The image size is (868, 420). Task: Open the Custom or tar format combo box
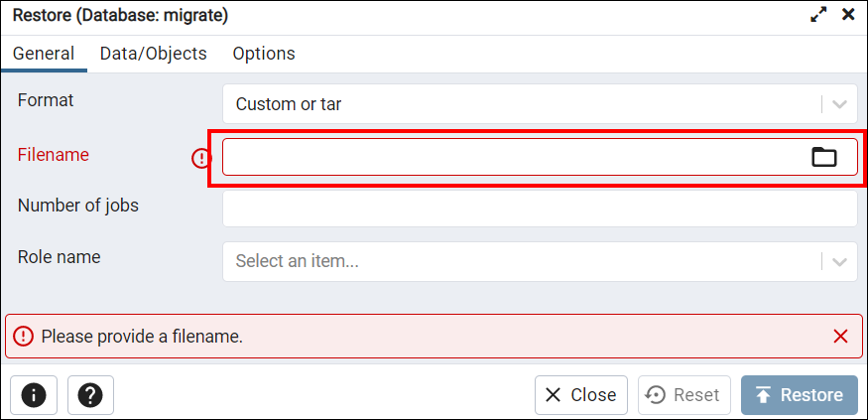pos(540,103)
